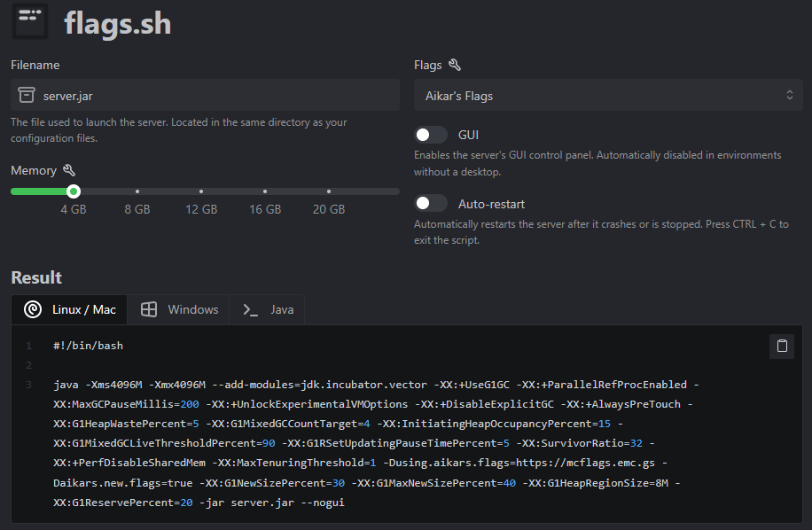The height and width of the screenshot is (530, 812).
Task: Turn on the Auto-restart toggle
Action: click(430, 203)
